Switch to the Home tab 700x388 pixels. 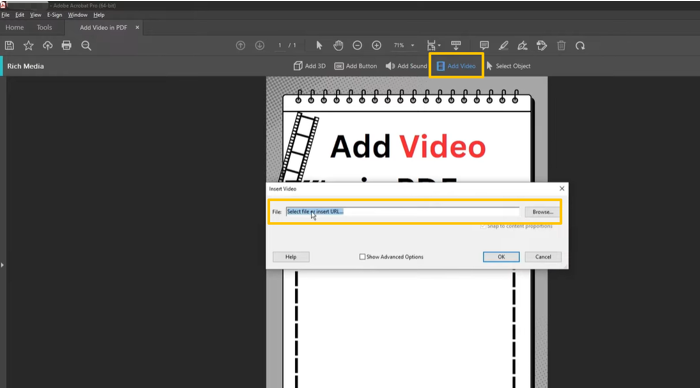click(x=15, y=28)
